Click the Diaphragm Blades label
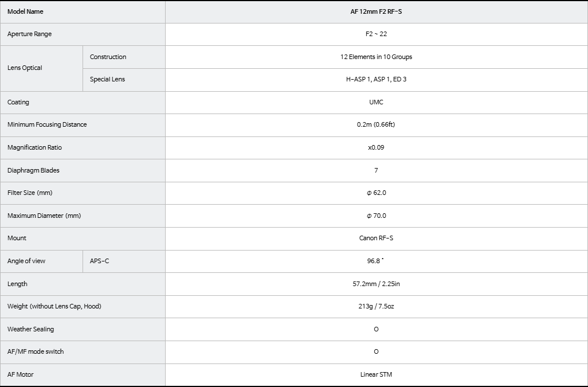Image resolution: width=588 pixels, height=387 pixels. (x=33, y=171)
